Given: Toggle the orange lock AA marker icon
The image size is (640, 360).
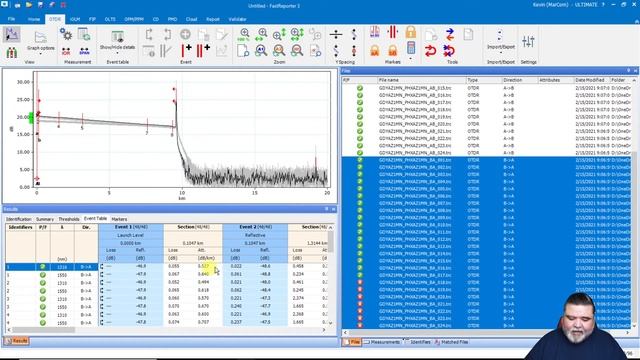Looking at the screenshot, I should 375,51.
